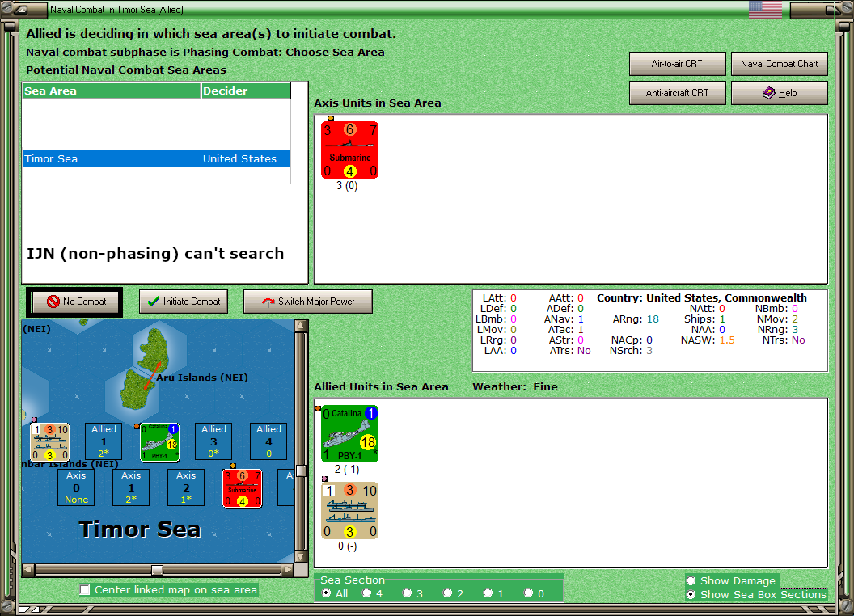Click the NASW 1.5 value
The width and height of the screenshot is (854, 616).
726,340
